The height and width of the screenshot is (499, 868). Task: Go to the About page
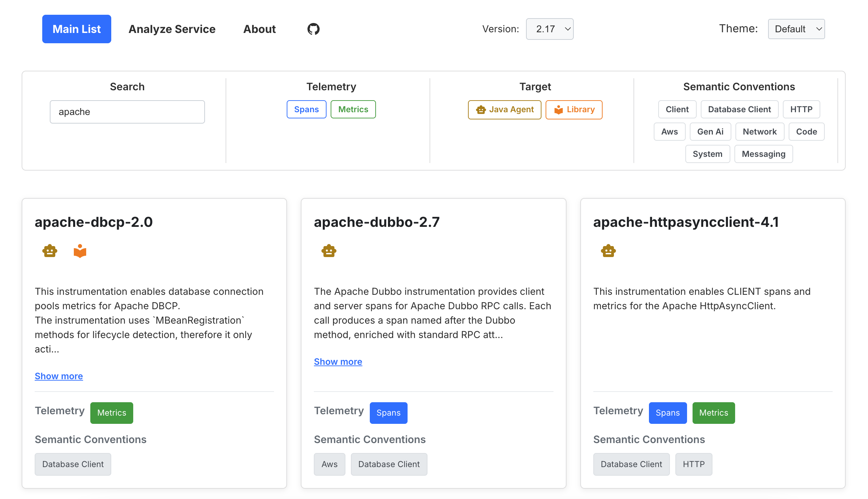point(260,29)
